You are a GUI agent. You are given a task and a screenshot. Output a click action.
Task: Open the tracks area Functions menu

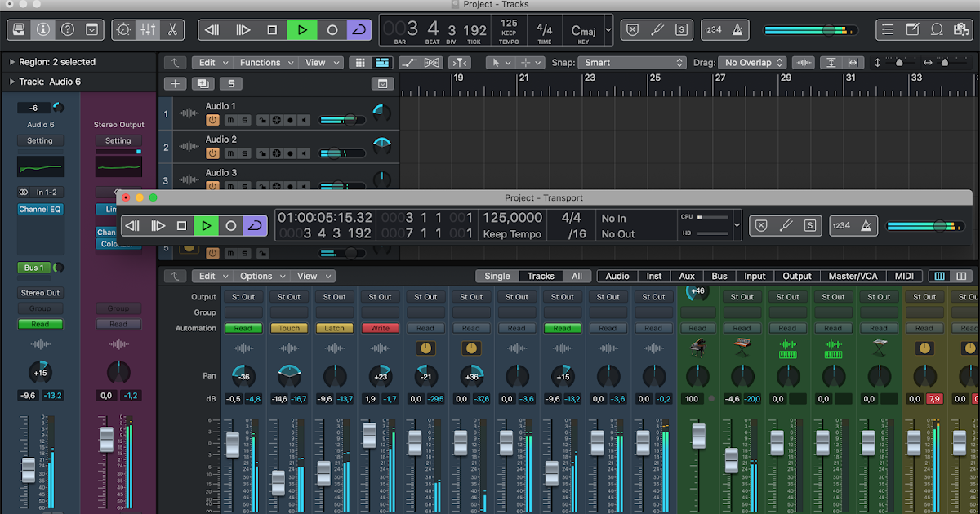pos(265,63)
